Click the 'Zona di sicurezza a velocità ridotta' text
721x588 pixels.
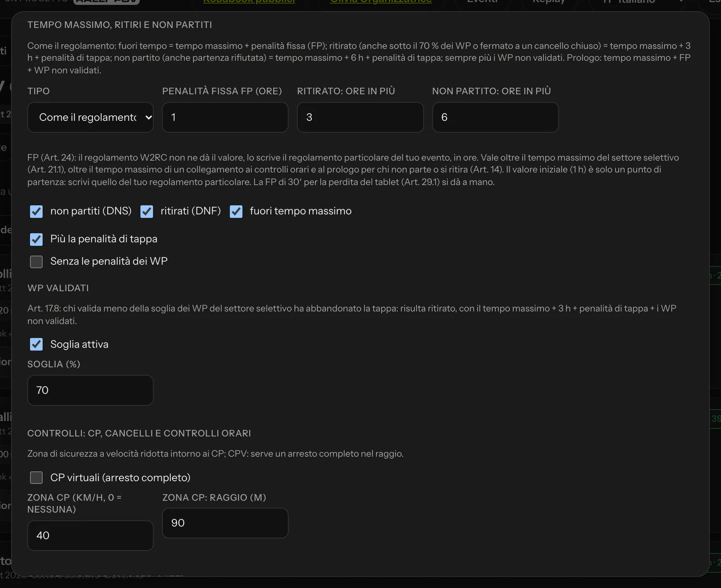coord(215,454)
